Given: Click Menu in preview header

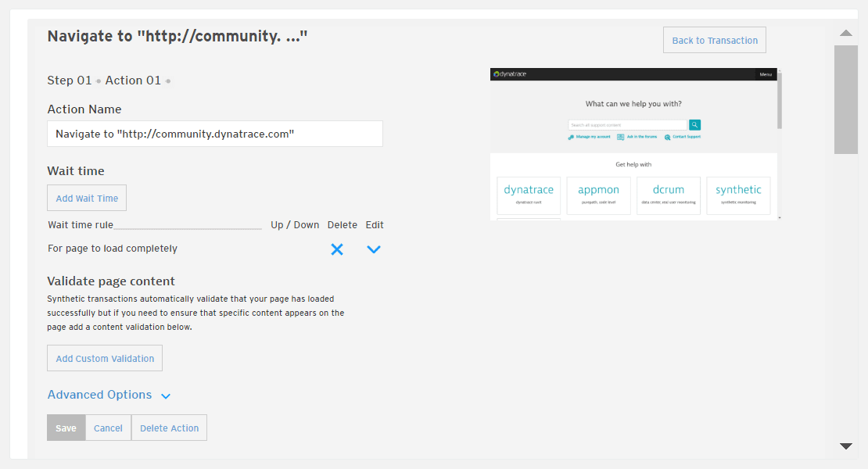Looking at the screenshot, I should click(x=766, y=74).
